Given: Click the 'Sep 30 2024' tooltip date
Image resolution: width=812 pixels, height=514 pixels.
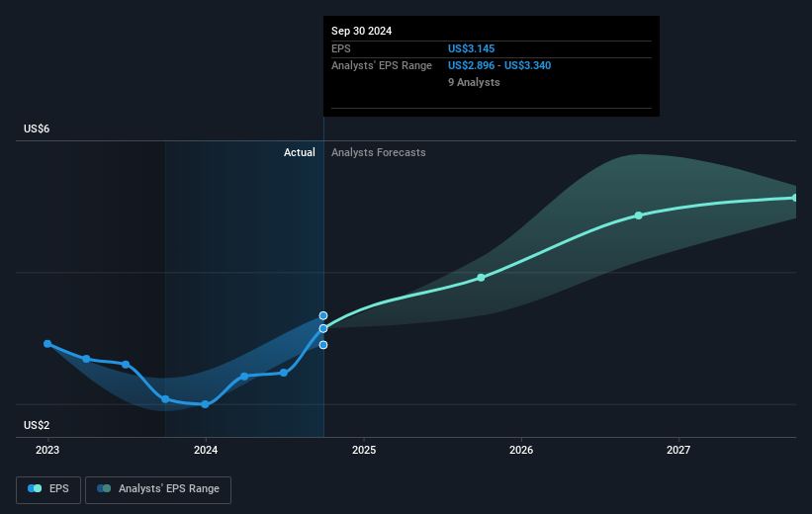Looking at the screenshot, I should pyautogui.click(x=361, y=31).
